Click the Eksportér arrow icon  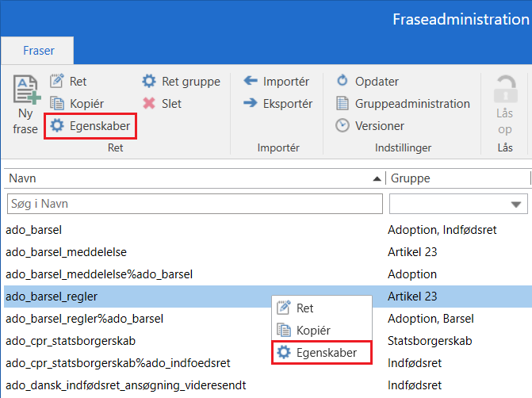pos(251,104)
